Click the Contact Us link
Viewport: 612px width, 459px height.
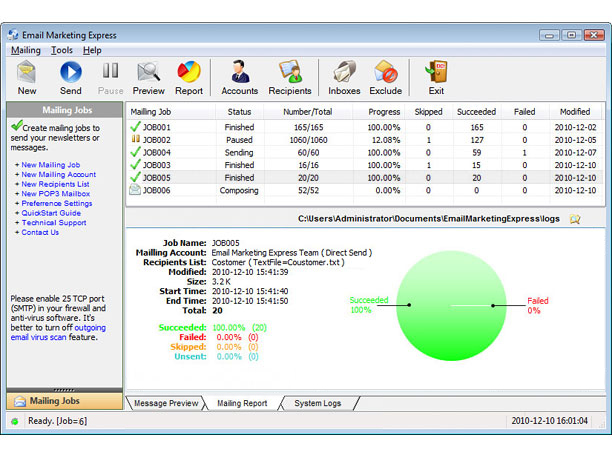(x=40, y=232)
